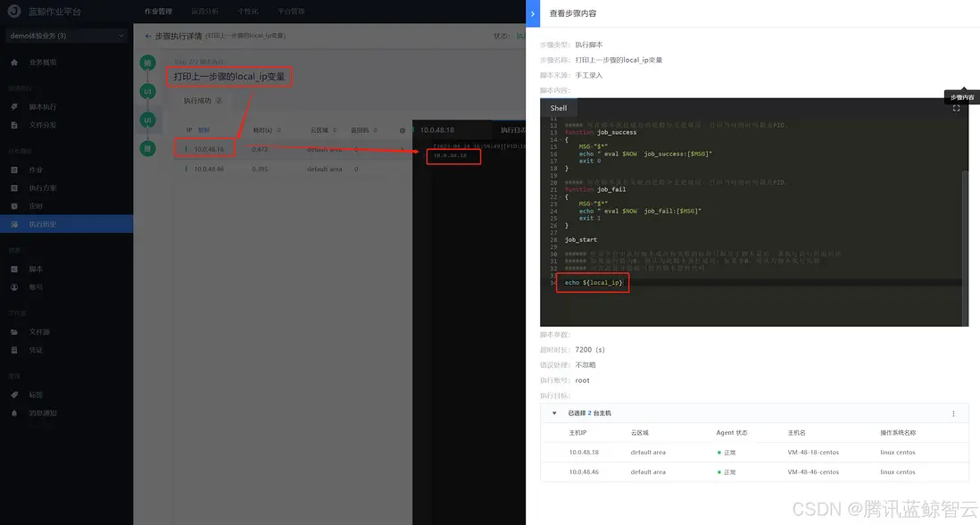Click the 0.395 duration cell
This screenshot has width=980, height=525.
click(260, 170)
